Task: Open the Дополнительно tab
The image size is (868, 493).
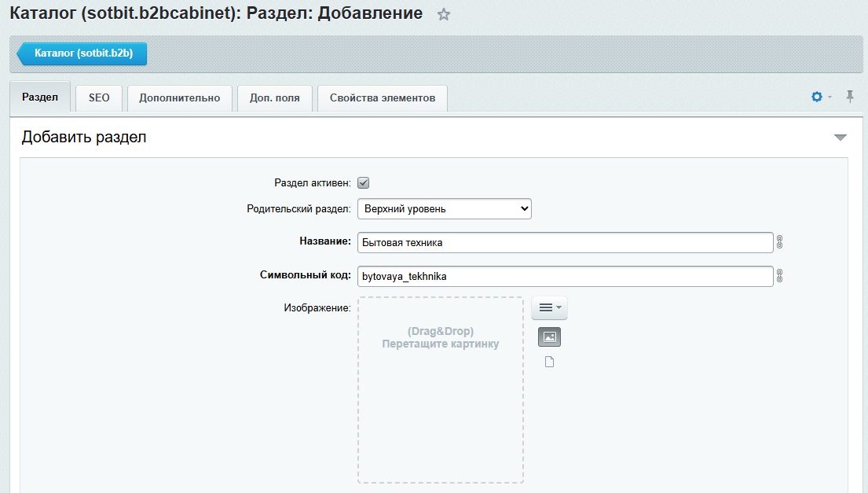Action: point(179,98)
